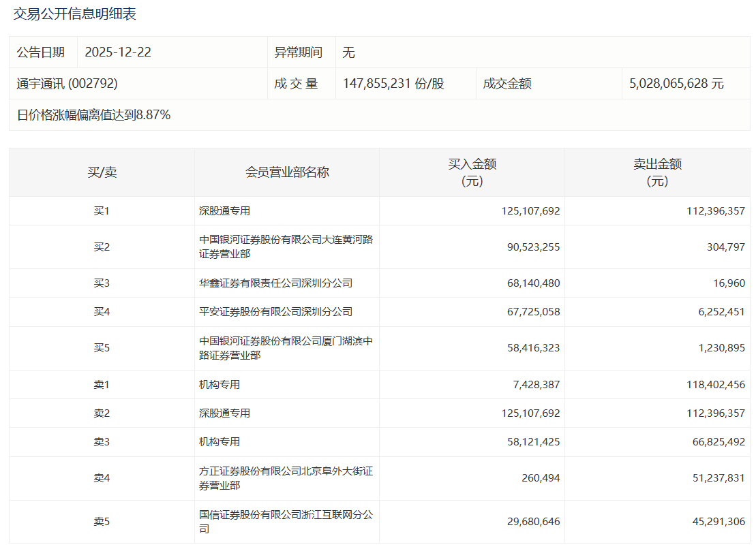Click the 买/卖 column header

point(102,172)
